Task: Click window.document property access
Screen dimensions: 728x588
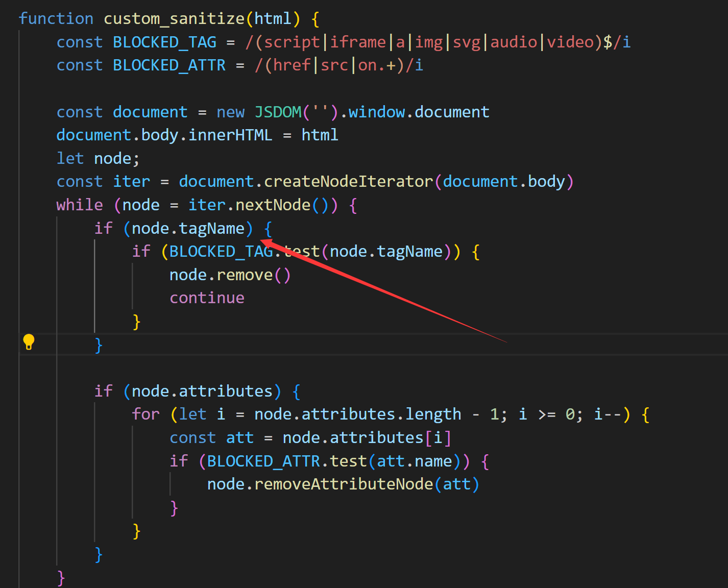Action: click(419, 112)
